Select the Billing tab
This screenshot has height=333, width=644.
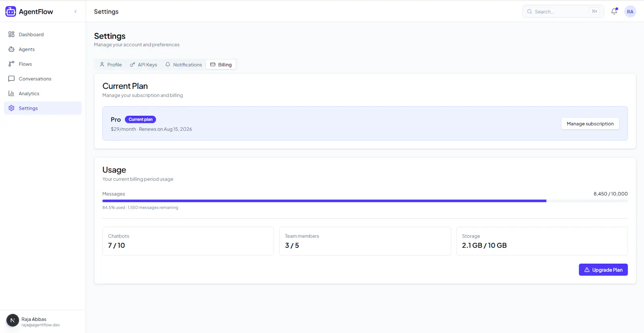click(221, 65)
